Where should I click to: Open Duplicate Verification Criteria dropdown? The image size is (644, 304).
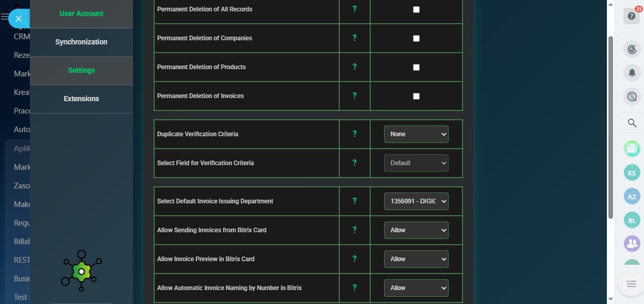click(416, 134)
